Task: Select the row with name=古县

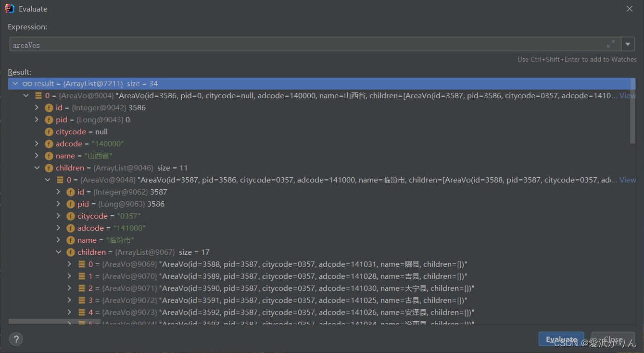Action: click(322, 301)
